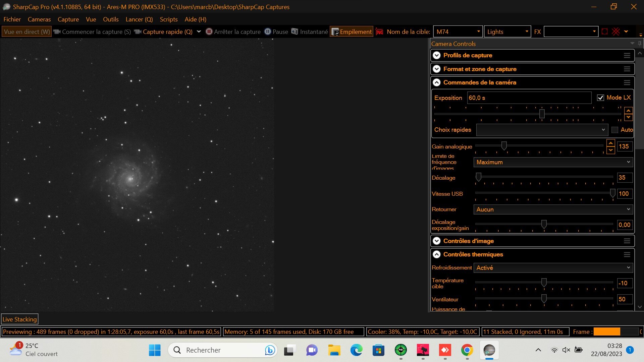Expand Format et zone de capture section
The image size is (644, 362).
(x=436, y=69)
